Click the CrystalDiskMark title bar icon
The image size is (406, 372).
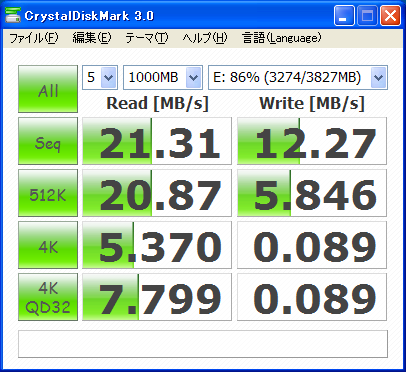pos(13,15)
